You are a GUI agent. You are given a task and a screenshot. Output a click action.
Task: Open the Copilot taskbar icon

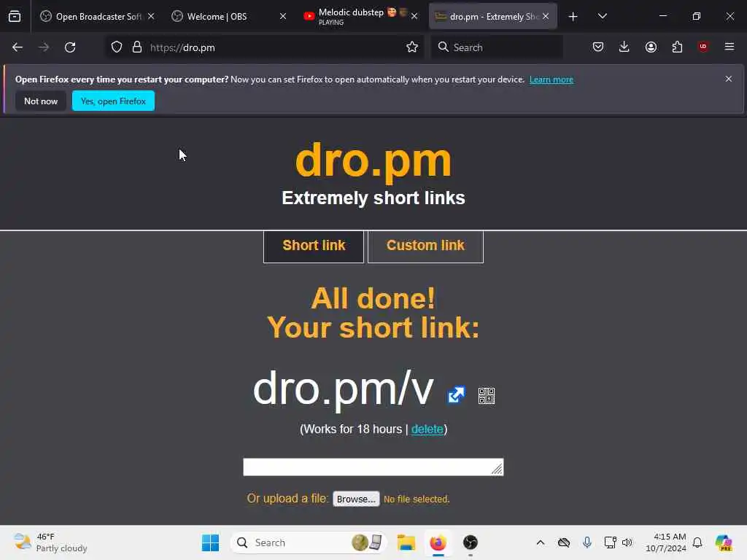click(x=724, y=542)
